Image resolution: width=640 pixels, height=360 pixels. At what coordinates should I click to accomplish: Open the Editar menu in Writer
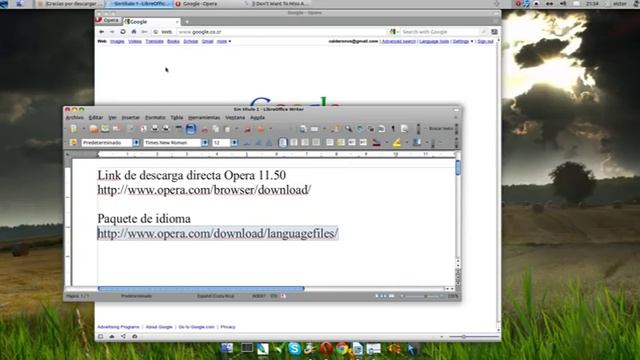point(96,118)
